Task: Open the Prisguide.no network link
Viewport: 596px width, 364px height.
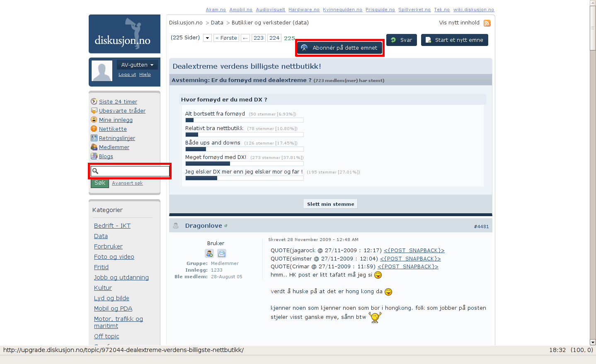Action: coord(380,10)
